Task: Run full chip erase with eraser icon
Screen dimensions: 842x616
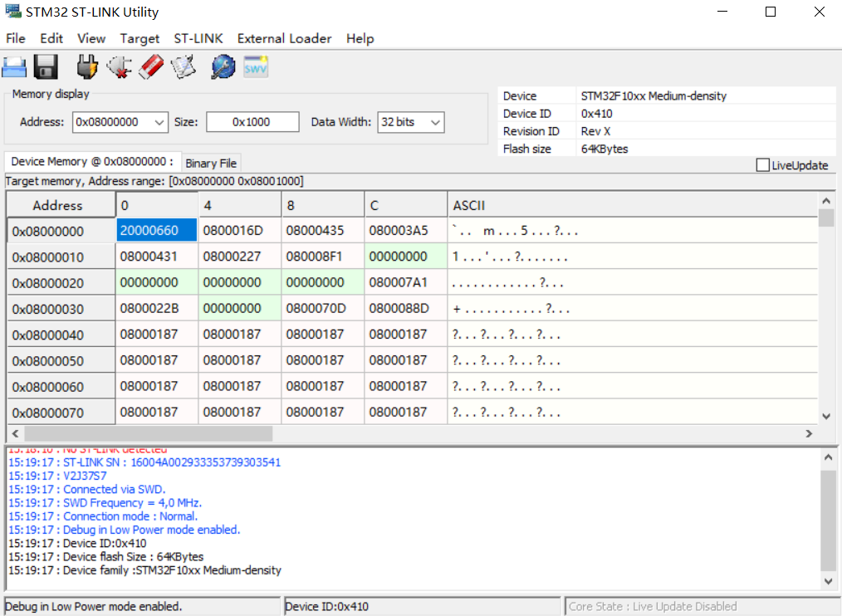Action: [x=151, y=67]
